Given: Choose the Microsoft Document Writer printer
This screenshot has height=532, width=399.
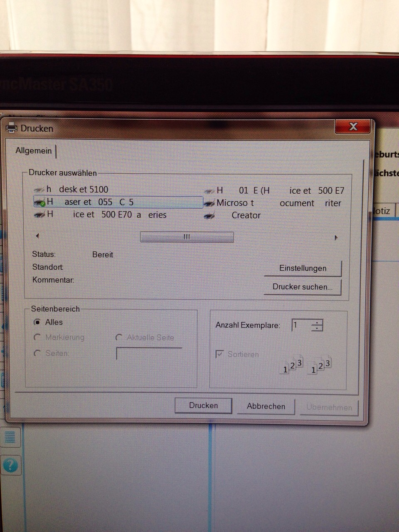Looking at the screenshot, I should tap(273, 203).
